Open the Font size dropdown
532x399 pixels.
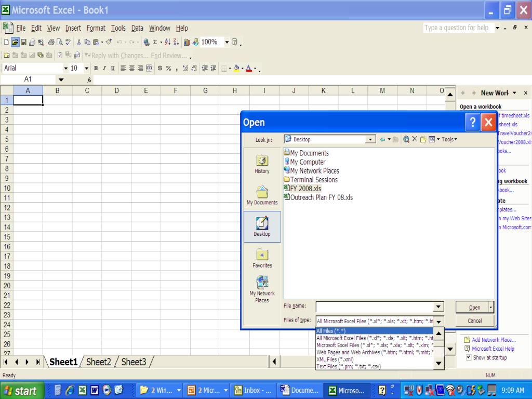(x=87, y=68)
